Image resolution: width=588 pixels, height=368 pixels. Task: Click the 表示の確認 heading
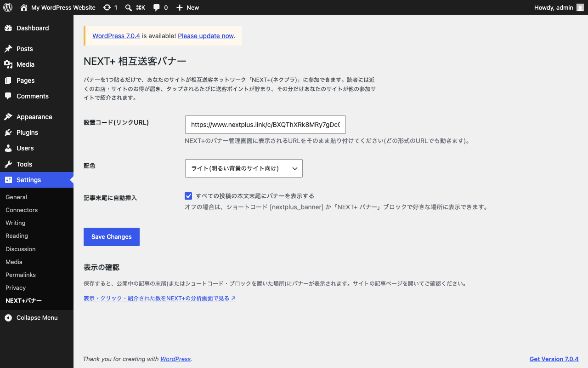[102, 267]
